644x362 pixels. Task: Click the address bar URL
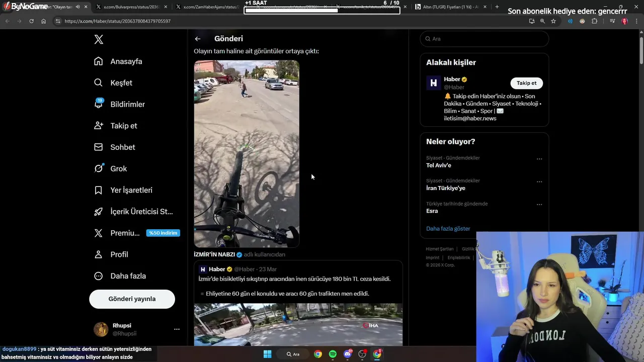click(118, 21)
